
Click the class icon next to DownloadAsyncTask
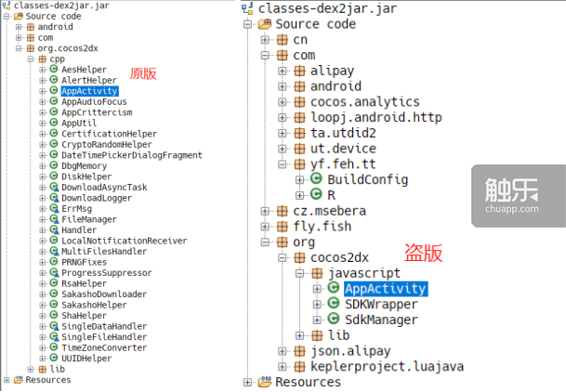click(x=54, y=187)
